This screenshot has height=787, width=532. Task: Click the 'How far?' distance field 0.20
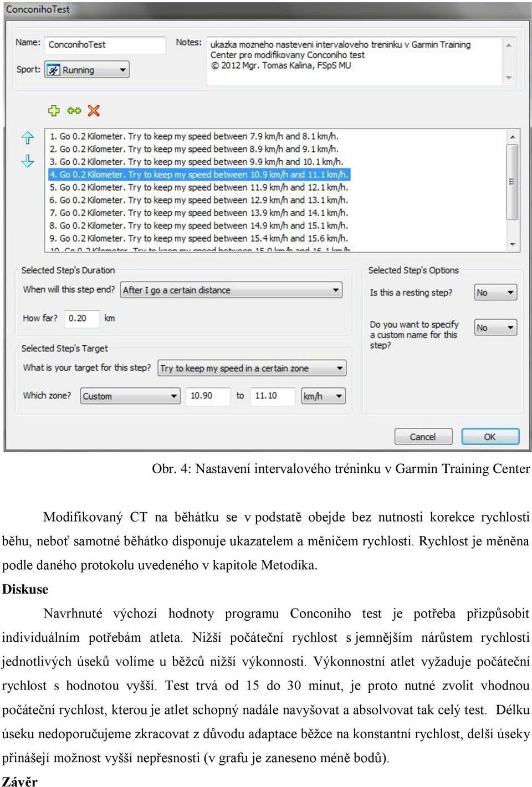tap(82, 318)
